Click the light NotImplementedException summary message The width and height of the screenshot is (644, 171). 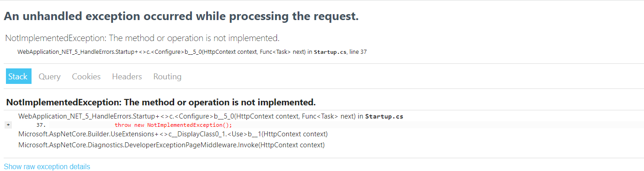(x=142, y=38)
